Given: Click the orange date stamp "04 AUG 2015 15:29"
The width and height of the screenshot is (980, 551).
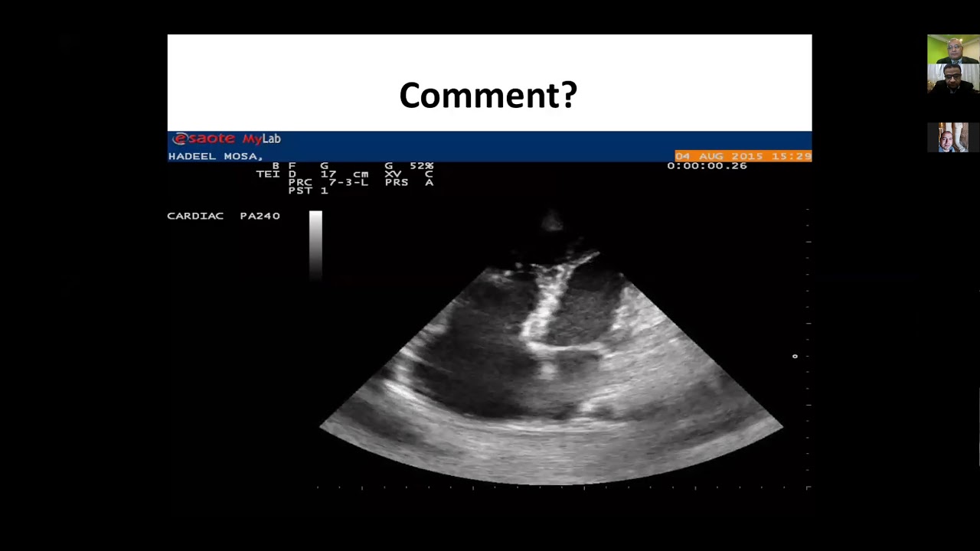Looking at the screenshot, I should coord(743,156).
